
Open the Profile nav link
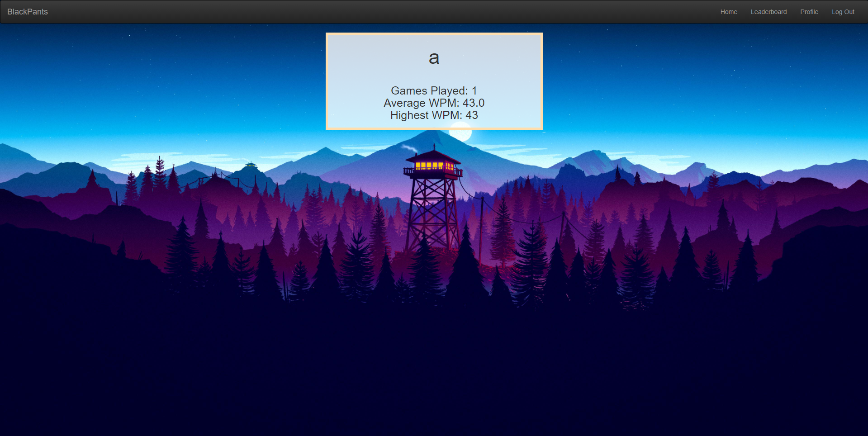coord(809,12)
